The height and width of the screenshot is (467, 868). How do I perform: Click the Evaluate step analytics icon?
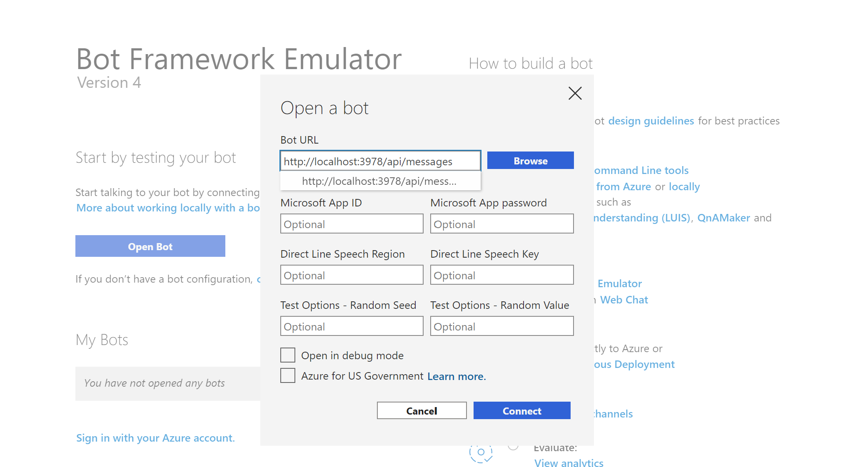(481, 452)
